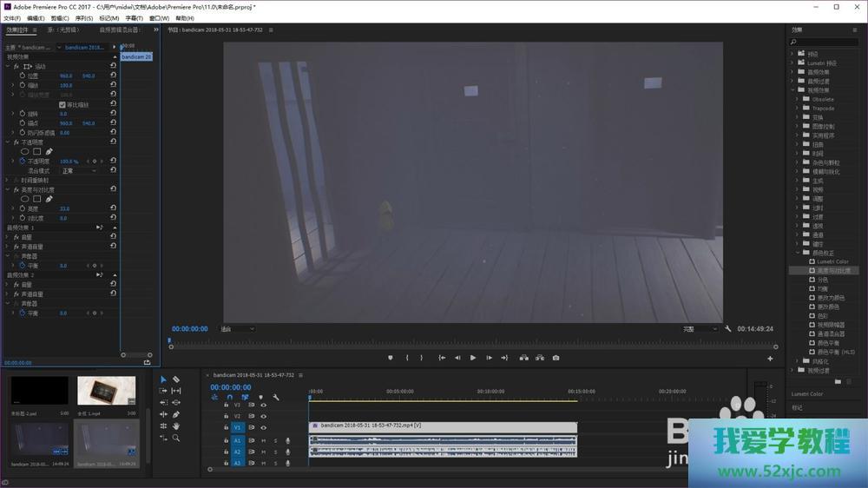Screen dimensions: 868x488
Task: Click the 金他 1.mp4 thumbnail in project bin
Action: point(106,392)
